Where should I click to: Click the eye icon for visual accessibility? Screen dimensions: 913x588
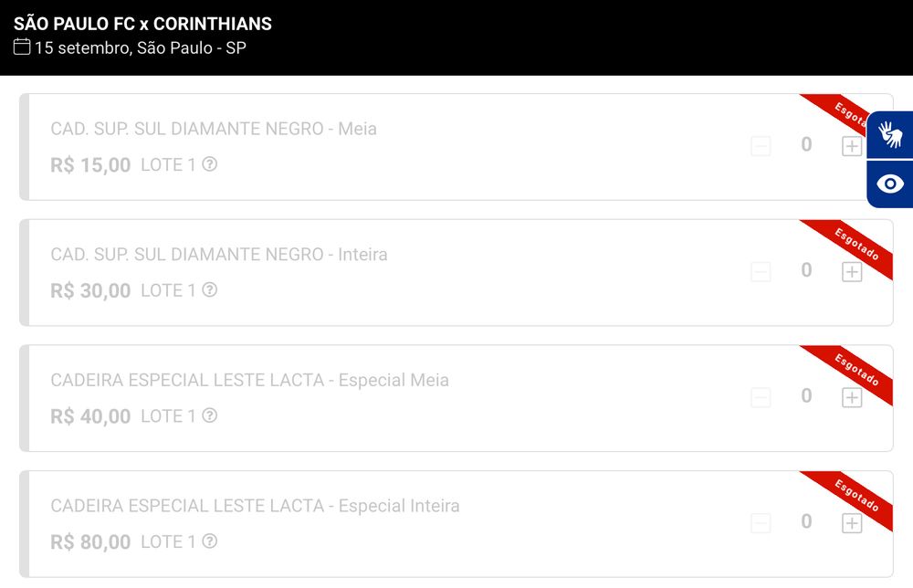click(x=890, y=184)
